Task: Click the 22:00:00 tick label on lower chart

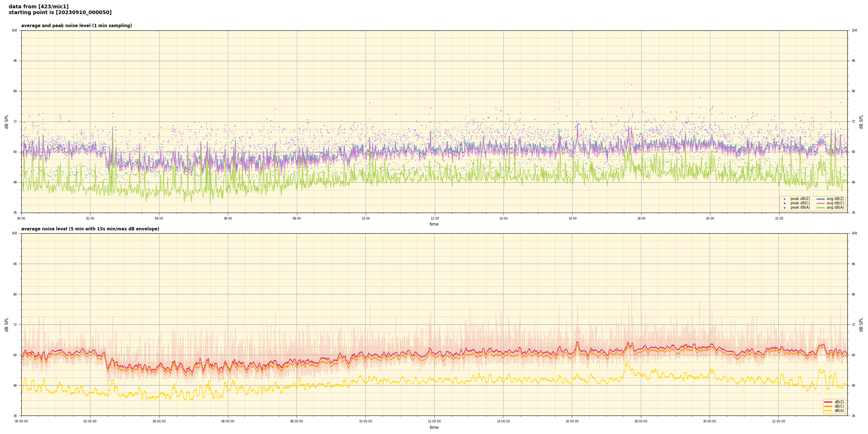Action: coord(778,421)
